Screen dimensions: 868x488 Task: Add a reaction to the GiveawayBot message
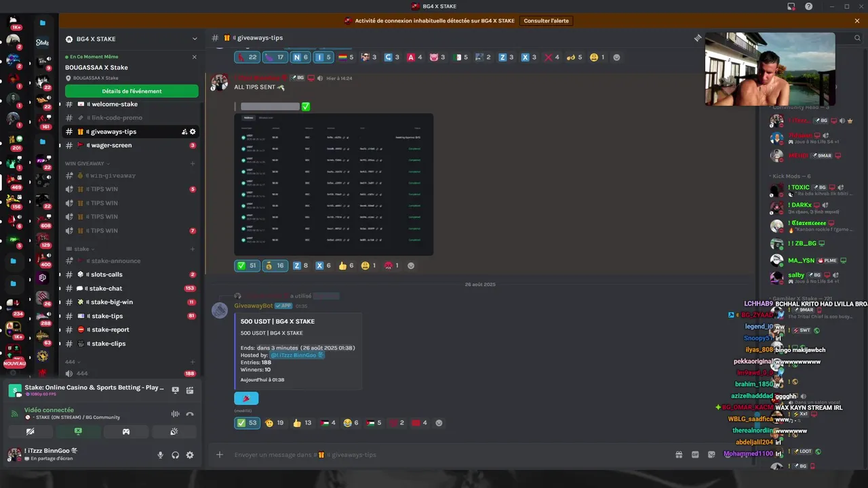tap(439, 423)
